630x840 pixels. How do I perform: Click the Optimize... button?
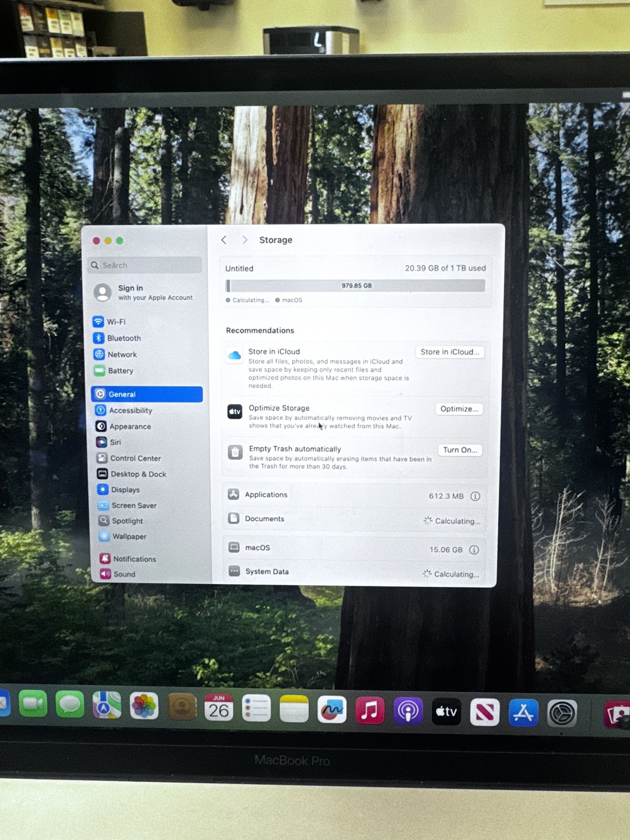click(459, 409)
